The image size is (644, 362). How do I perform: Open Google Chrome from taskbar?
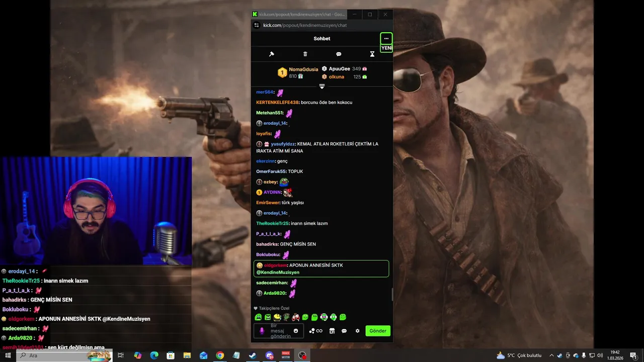pos(220,355)
